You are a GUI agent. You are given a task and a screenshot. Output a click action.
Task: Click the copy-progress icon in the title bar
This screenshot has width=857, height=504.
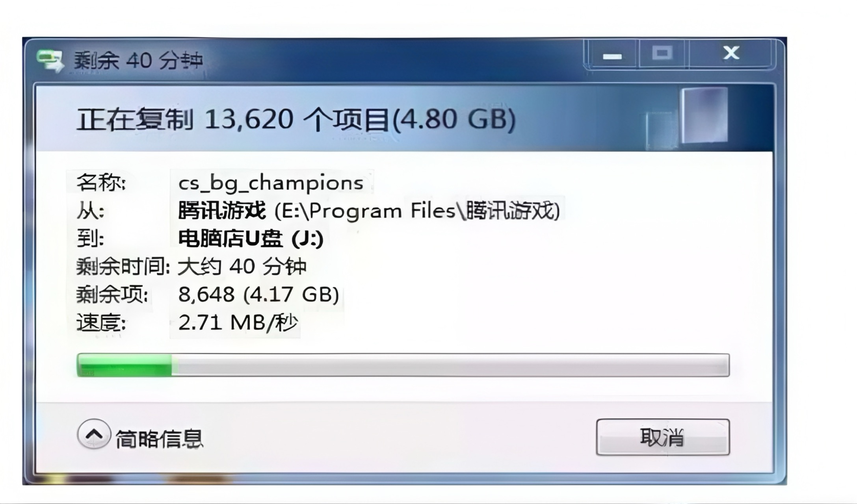(x=50, y=61)
